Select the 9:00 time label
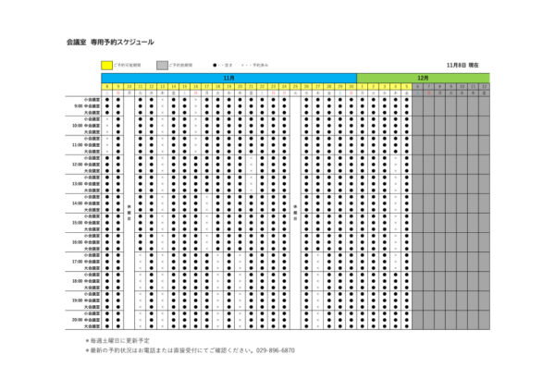Screen dimensions: 555x392 (x=79, y=105)
